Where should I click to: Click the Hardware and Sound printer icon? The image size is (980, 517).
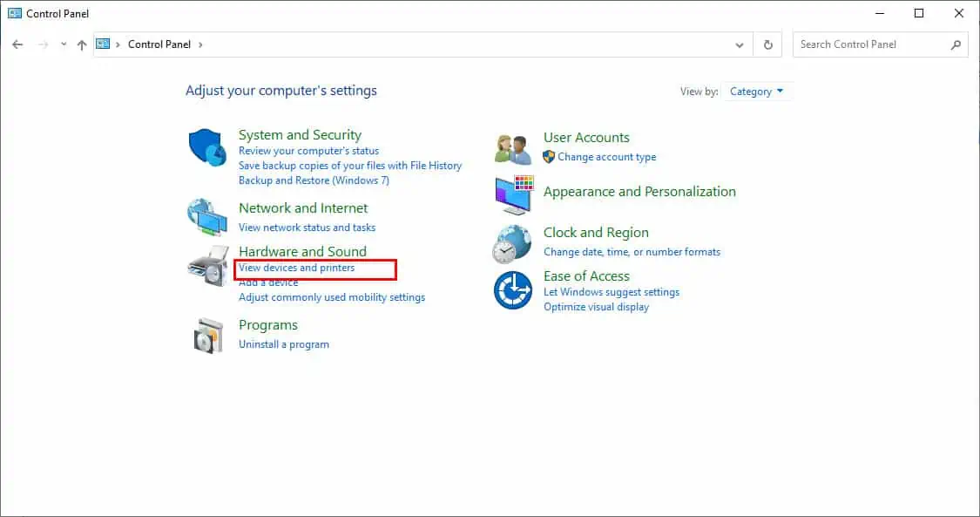[x=207, y=266]
